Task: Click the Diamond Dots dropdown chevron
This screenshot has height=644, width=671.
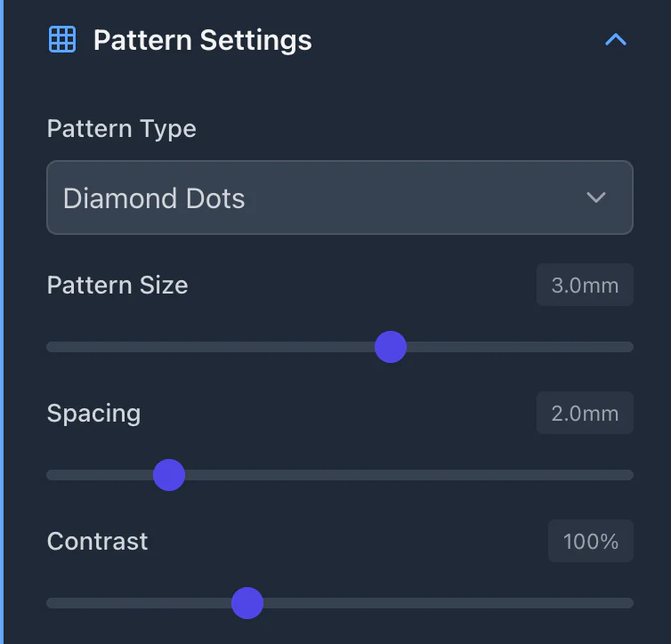Action: coord(596,197)
